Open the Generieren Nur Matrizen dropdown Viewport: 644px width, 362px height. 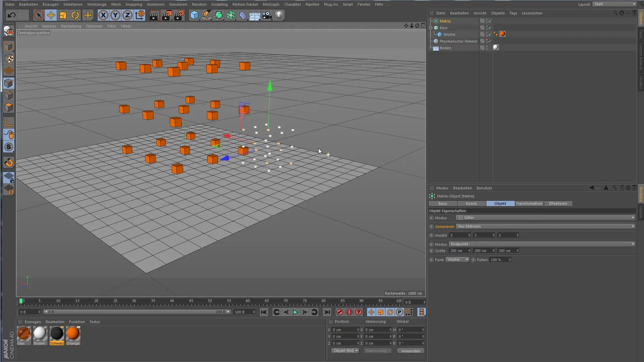(545, 226)
